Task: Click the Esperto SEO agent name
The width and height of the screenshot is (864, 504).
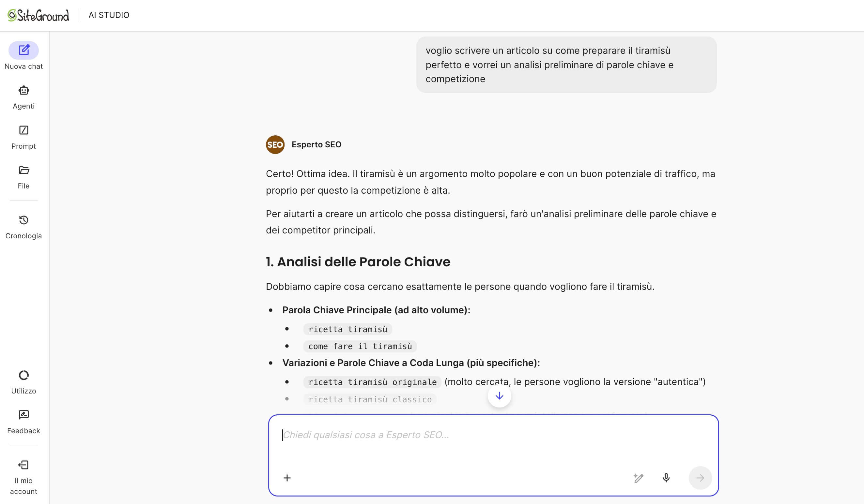Action: (316, 144)
